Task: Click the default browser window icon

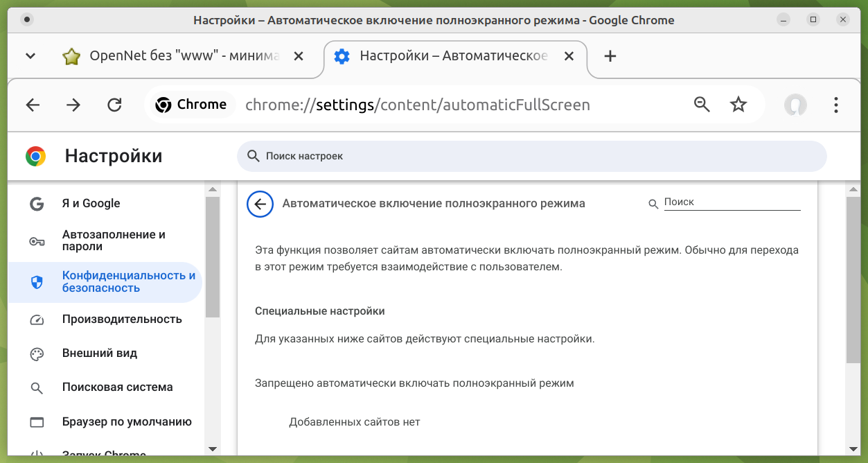Action: coord(37,422)
